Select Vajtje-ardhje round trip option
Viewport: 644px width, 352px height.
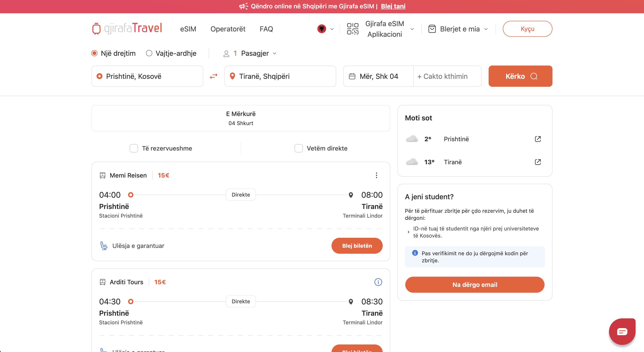[x=149, y=53]
